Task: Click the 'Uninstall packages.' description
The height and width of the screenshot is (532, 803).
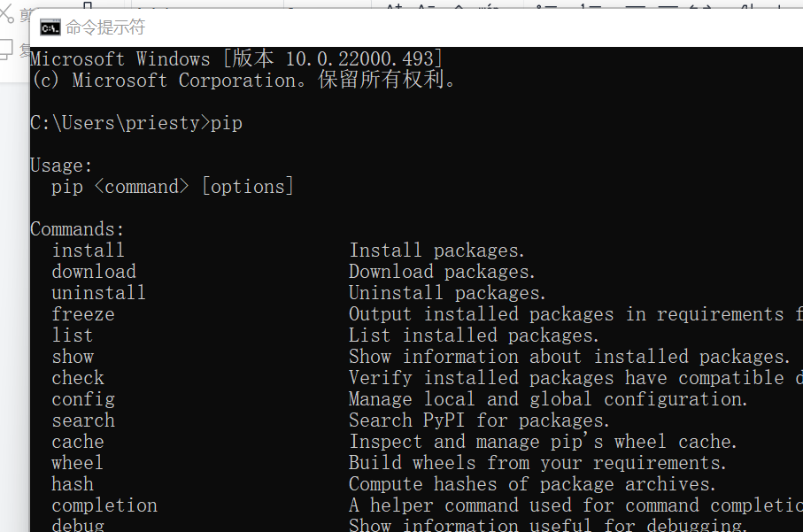Action: tap(448, 293)
